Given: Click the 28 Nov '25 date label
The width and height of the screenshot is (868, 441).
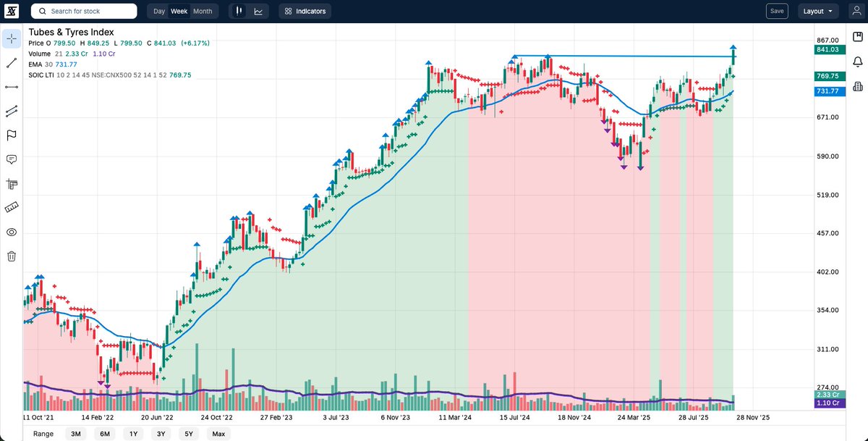Looking at the screenshot, I should pyautogui.click(x=754, y=418).
